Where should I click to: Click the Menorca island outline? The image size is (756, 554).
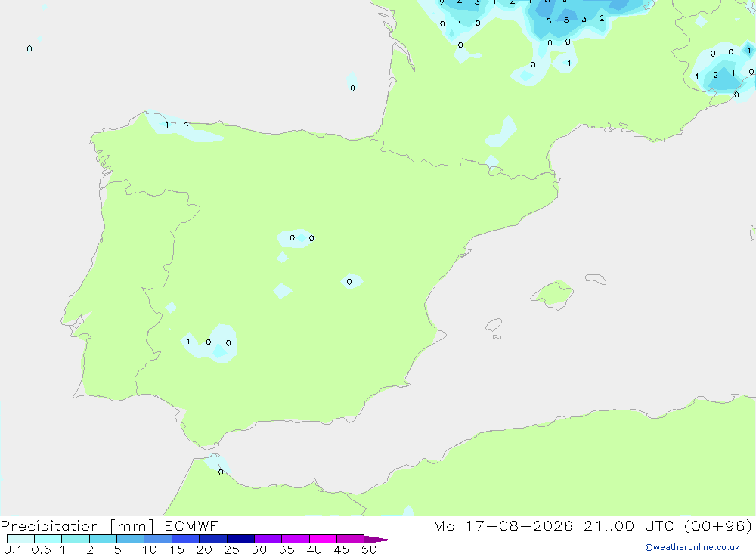596,279
